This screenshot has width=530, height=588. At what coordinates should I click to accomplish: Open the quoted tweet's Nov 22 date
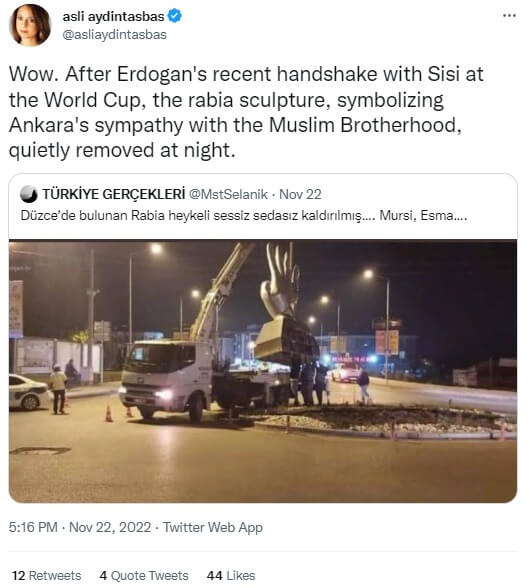pos(300,194)
